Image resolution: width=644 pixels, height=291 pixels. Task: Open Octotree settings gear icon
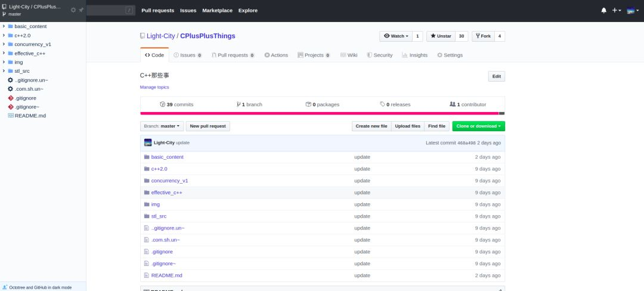[73, 10]
